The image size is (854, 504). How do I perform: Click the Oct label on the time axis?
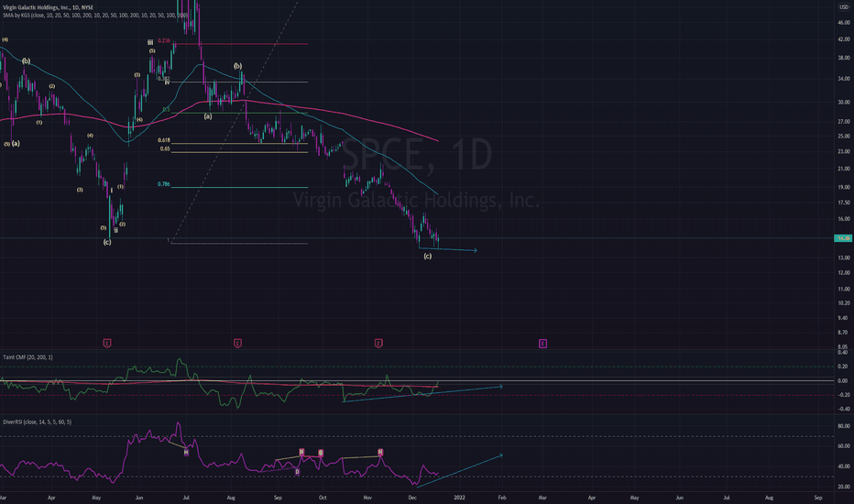click(x=323, y=498)
